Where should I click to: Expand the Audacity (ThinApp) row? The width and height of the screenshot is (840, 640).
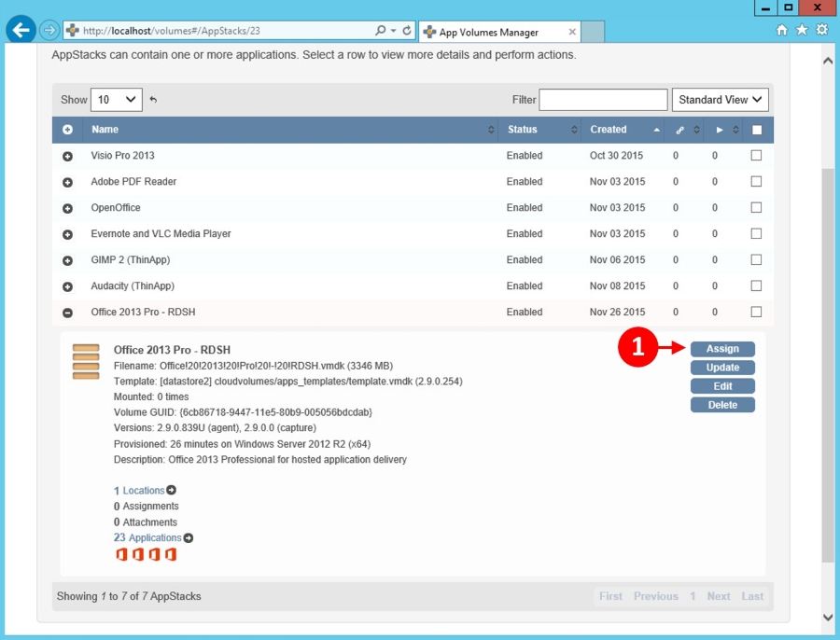[x=67, y=286]
